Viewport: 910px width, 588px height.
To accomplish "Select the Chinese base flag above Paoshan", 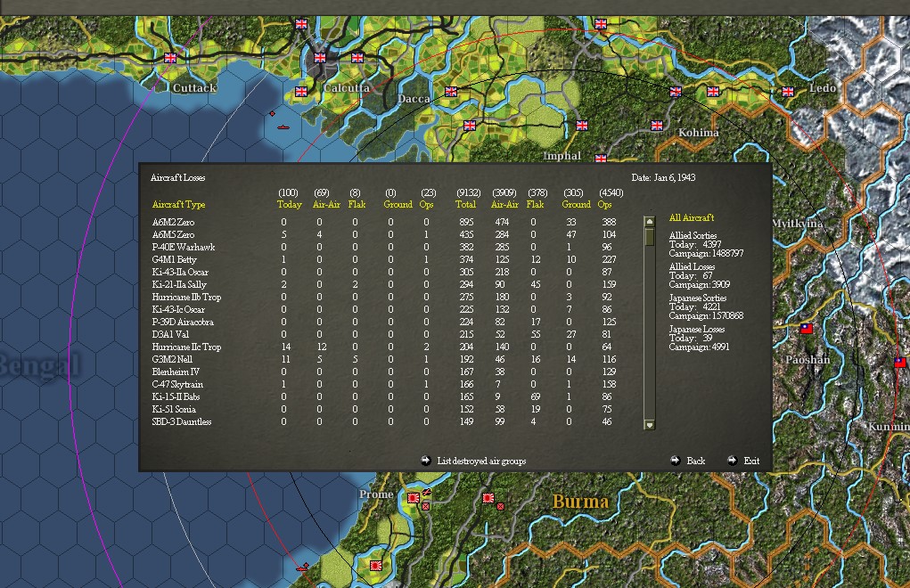I will click(806, 328).
